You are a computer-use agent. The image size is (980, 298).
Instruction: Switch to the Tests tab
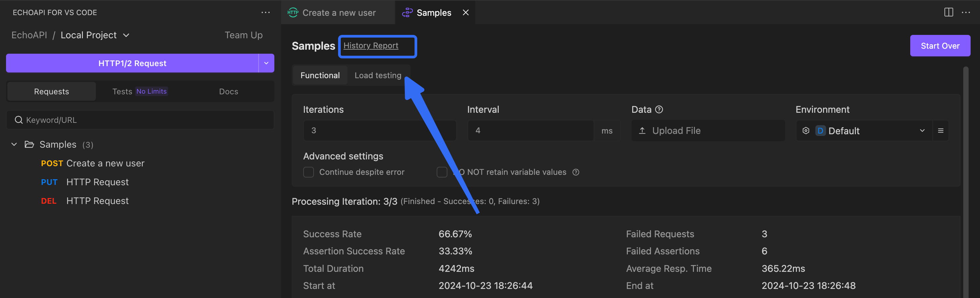pyautogui.click(x=140, y=91)
